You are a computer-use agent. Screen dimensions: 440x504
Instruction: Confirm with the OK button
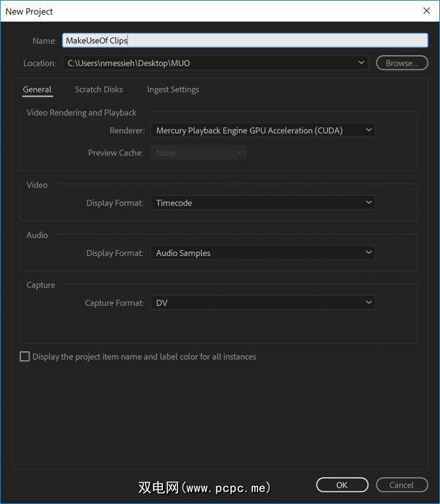click(342, 485)
